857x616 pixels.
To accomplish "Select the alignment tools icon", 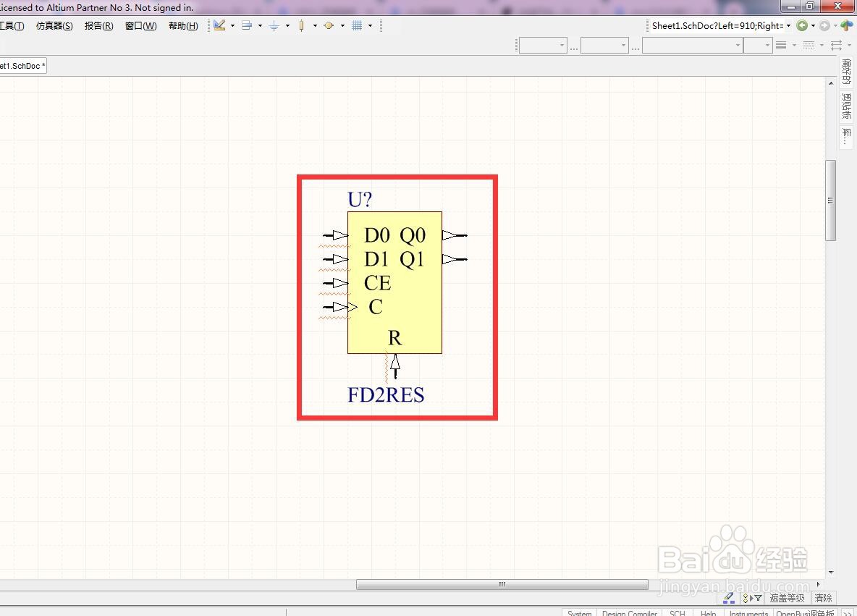I will (x=247, y=25).
